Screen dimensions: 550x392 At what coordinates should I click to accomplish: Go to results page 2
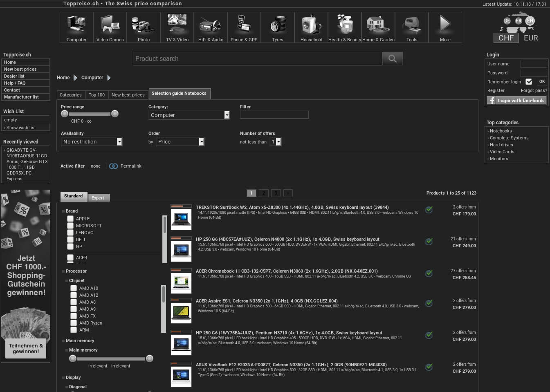264,193
